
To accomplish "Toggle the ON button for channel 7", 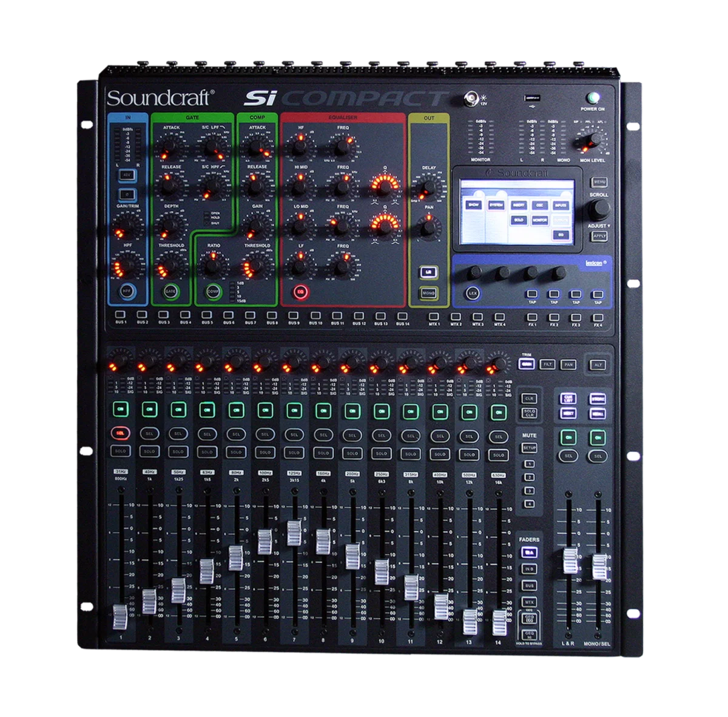I will point(294,411).
